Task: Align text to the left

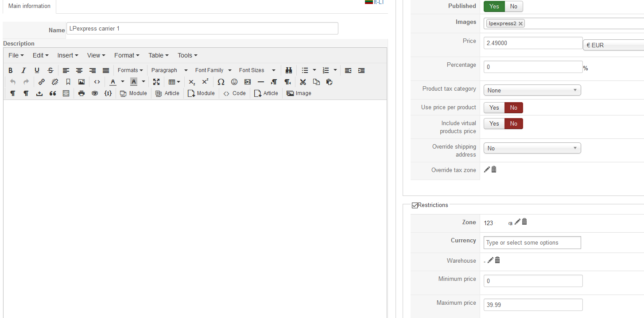Action: coord(66,70)
